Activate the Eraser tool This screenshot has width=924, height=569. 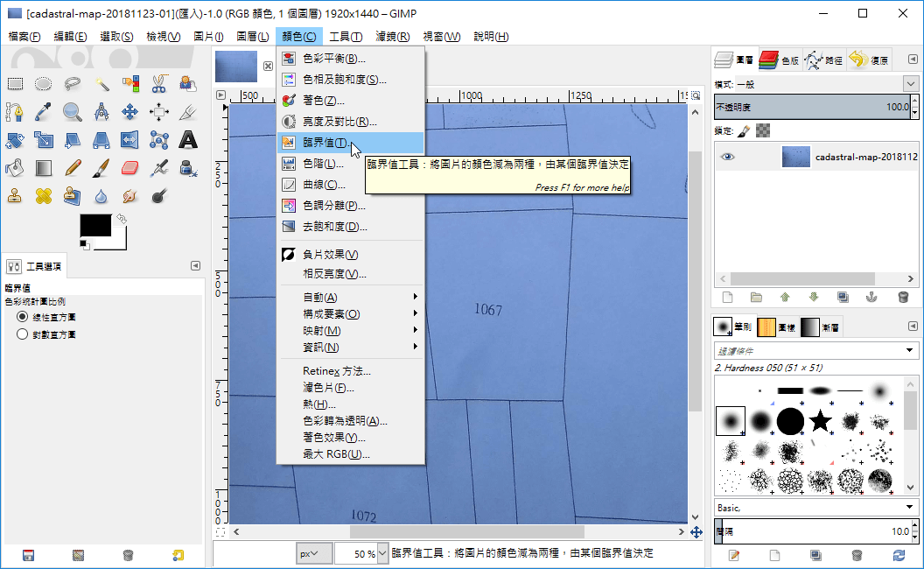click(x=129, y=169)
